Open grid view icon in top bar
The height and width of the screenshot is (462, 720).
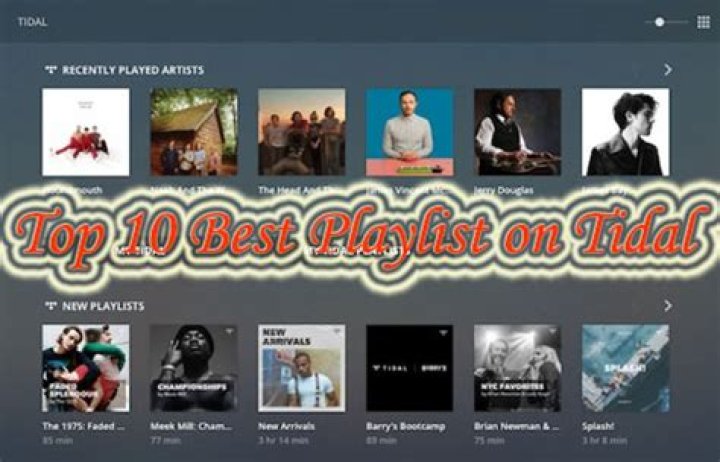(703, 22)
